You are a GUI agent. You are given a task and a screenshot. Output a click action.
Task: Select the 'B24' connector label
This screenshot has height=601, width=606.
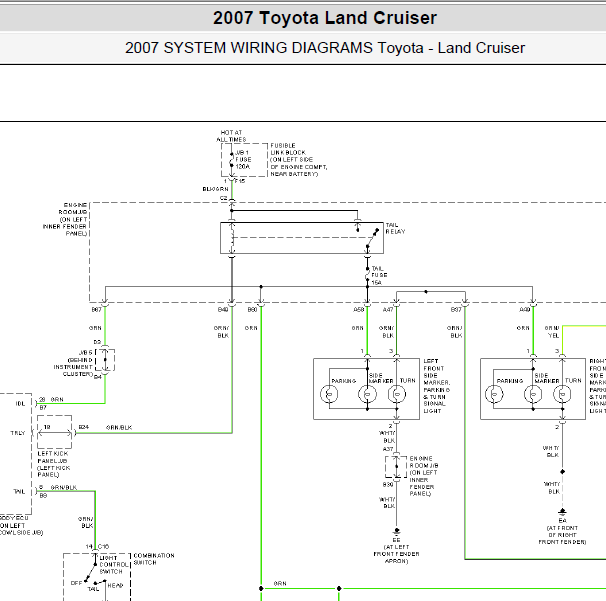83,427
